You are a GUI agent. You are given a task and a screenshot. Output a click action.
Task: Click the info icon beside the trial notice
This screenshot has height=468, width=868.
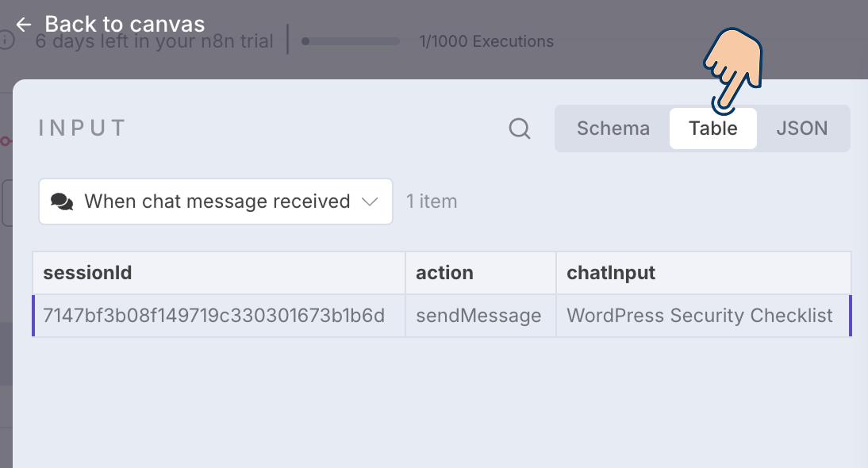6,40
